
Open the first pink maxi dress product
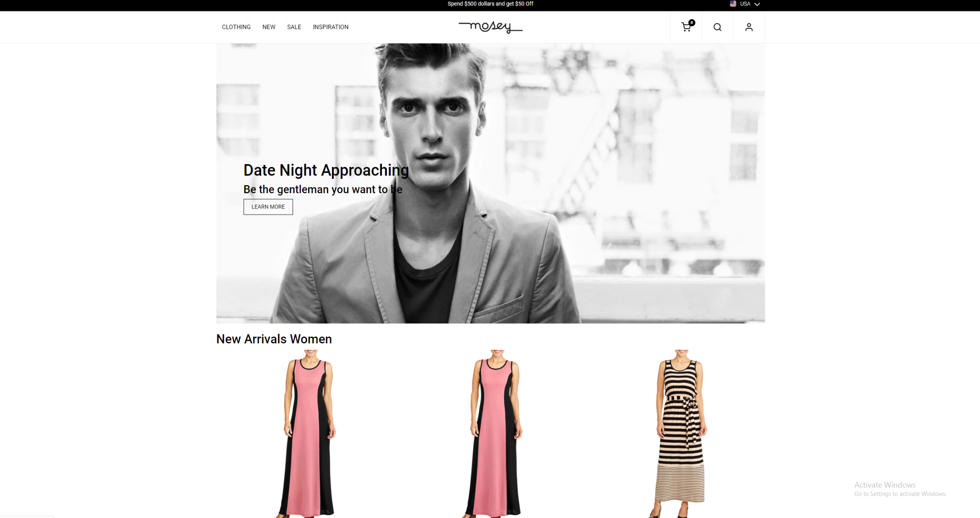coord(309,433)
